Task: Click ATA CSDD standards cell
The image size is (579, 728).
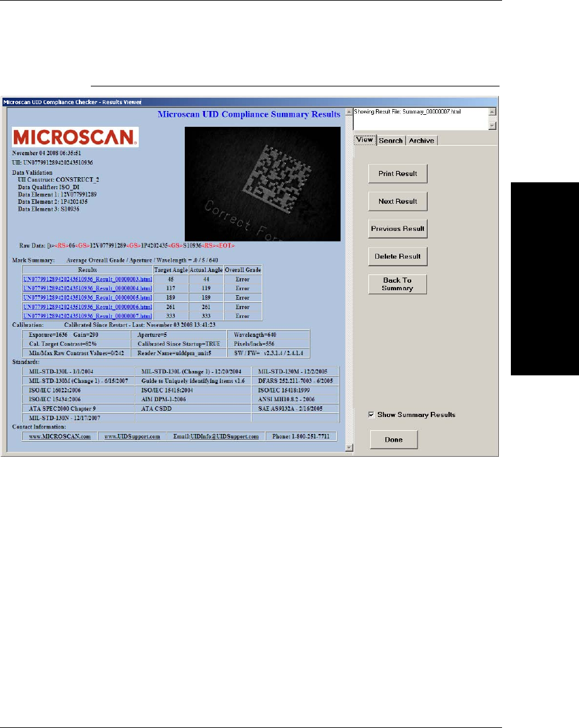Action: [193, 409]
